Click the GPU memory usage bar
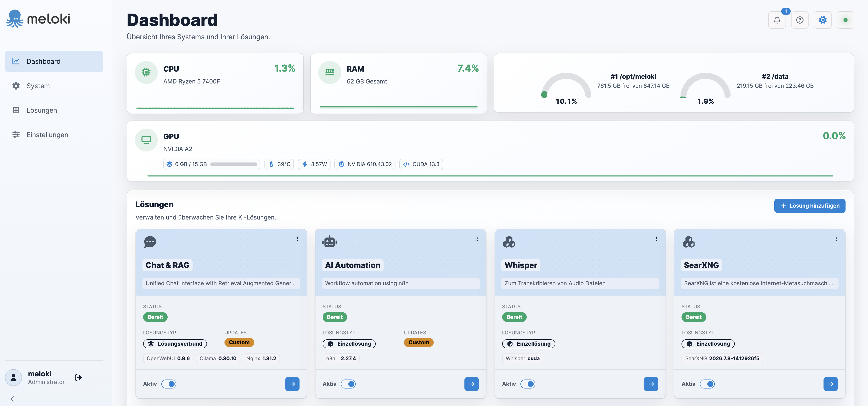This screenshot has width=868, height=406. pyautogui.click(x=233, y=164)
